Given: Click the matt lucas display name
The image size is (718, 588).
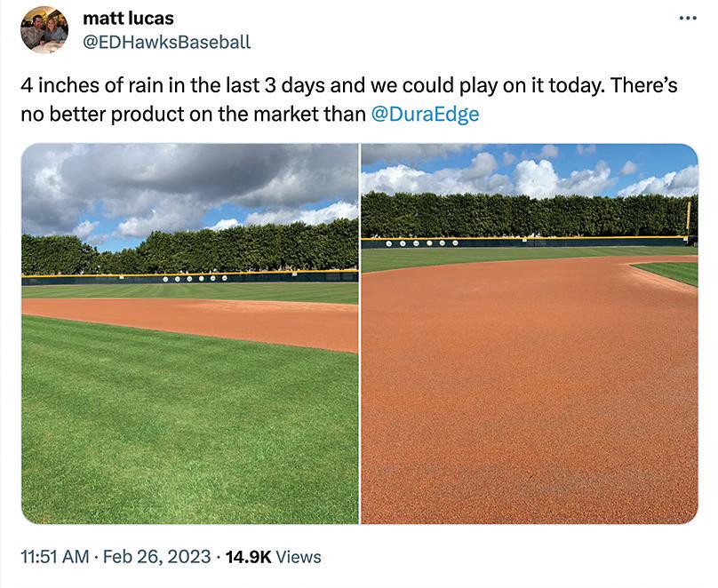Looking at the screenshot, I should (x=128, y=18).
